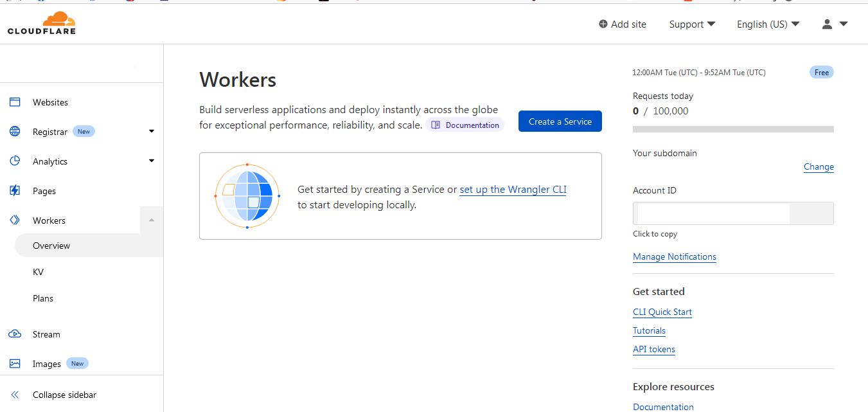This screenshot has height=412, width=868.
Task: Click the Workers page heading
Action: (238, 80)
